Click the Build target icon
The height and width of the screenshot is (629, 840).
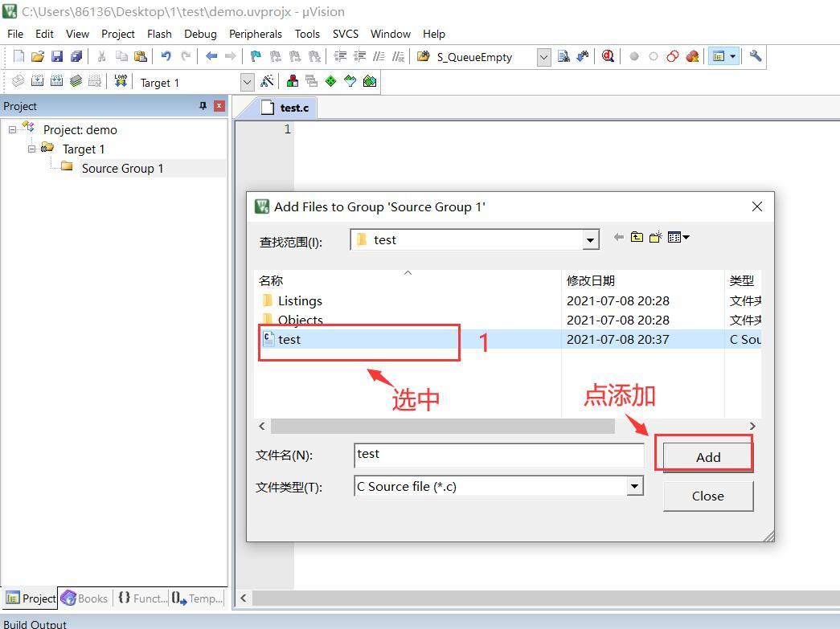click(x=38, y=81)
